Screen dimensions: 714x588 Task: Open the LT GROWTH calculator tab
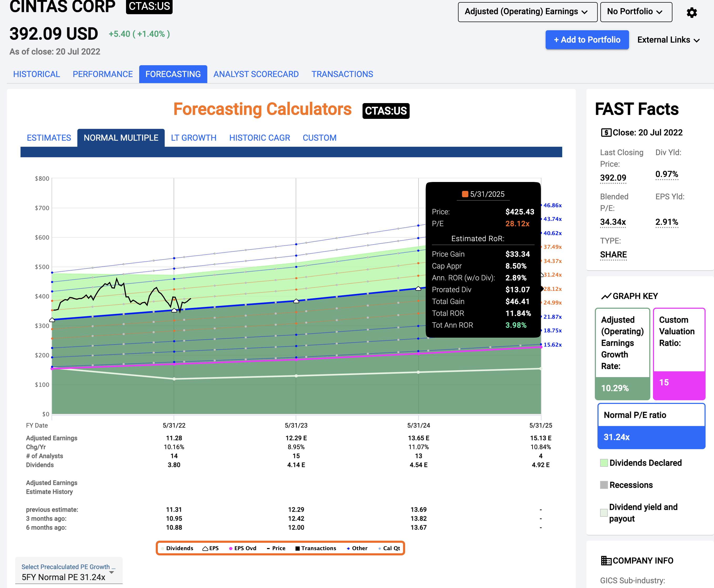[x=193, y=138]
